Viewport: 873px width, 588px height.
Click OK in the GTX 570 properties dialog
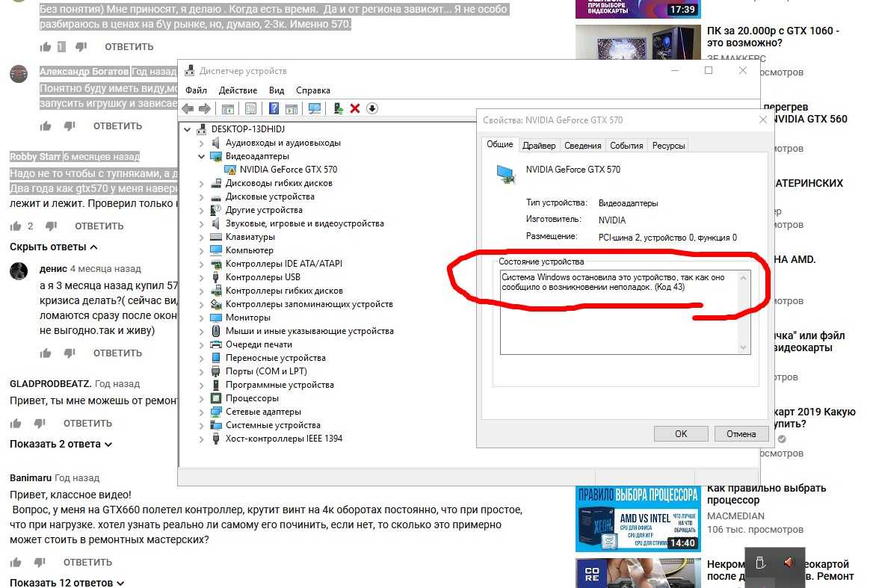681,434
